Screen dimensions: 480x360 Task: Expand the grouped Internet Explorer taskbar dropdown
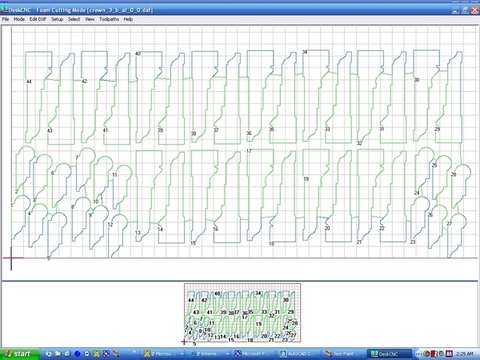(228, 354)
